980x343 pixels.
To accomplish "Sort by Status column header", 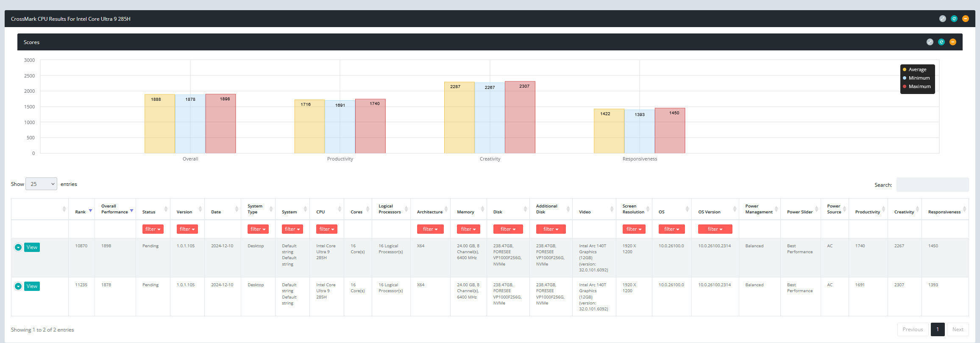I will click(153, 209).
